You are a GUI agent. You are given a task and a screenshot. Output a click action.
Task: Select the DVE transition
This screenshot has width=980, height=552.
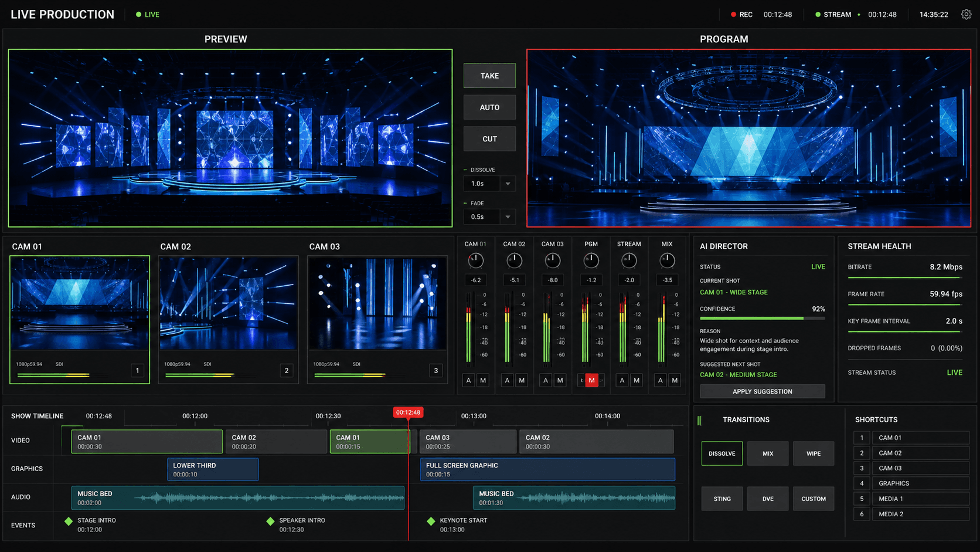(x=768, y=499)
